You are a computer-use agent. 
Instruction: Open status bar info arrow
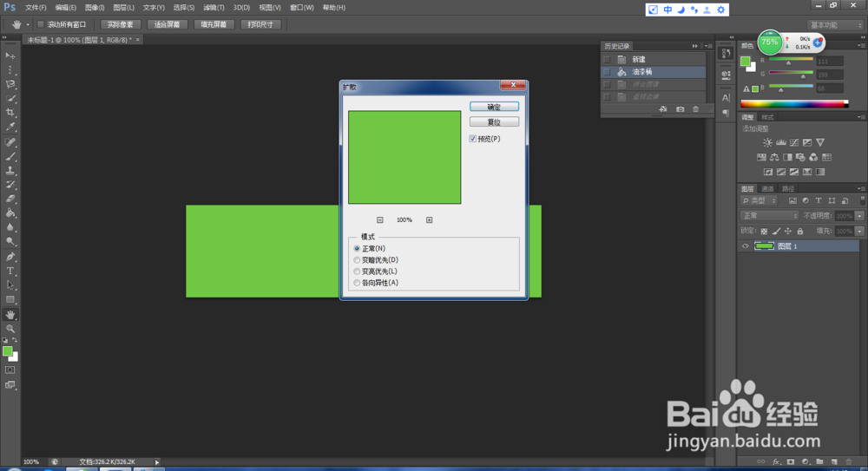[157, 462]
